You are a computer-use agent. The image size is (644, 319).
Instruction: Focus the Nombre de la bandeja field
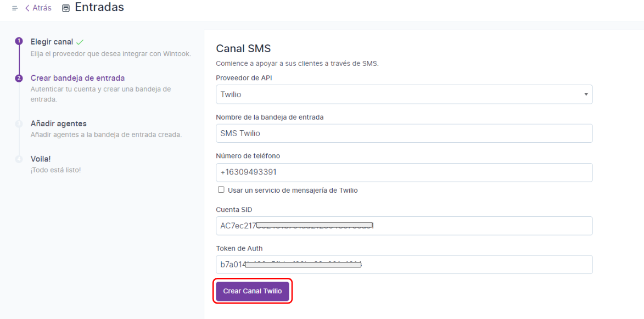point(404,133)
